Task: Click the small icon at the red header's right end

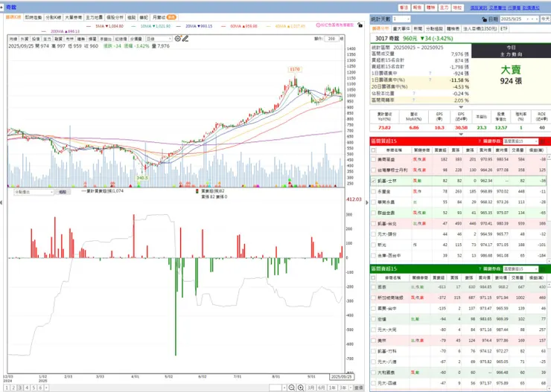Action: (x=542, y=141)
